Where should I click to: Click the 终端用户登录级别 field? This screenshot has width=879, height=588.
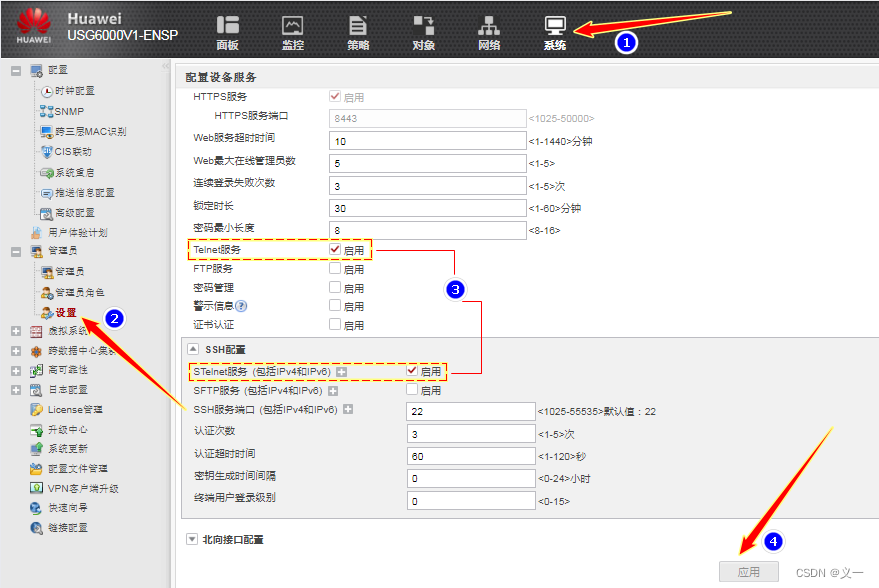(x=471, y=501)
